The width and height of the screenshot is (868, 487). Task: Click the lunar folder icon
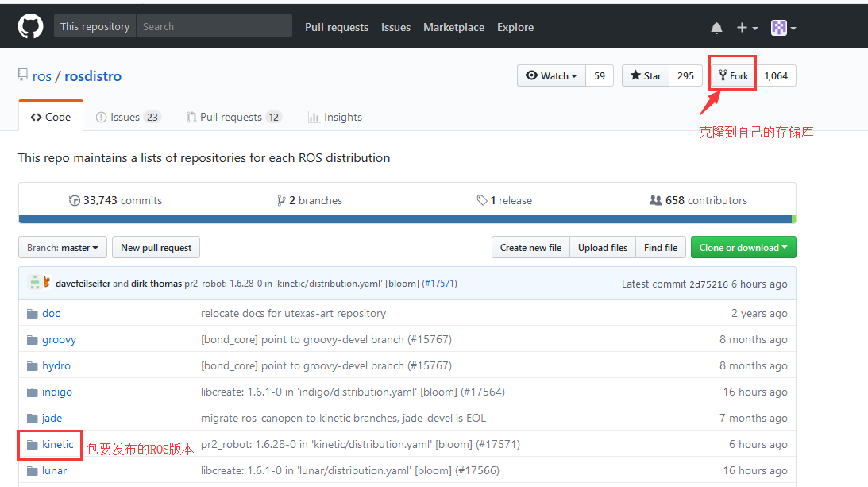[x=33, y=471]
